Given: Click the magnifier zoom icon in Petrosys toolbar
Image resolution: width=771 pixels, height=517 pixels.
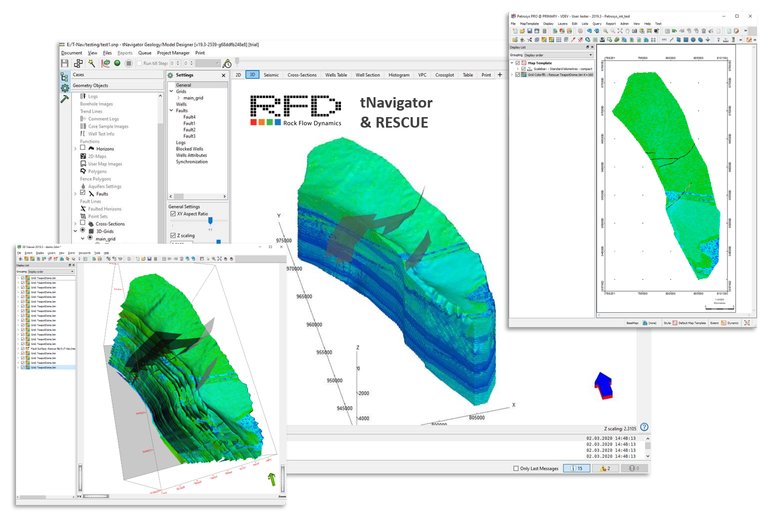Looking at the screenshot, I should pyautogui.click(x=605, y=31).
